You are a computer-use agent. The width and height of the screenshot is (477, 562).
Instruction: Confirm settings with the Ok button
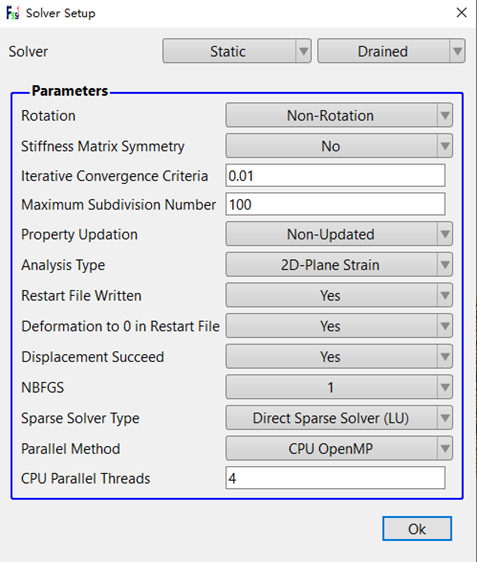(x=417, y=529)
